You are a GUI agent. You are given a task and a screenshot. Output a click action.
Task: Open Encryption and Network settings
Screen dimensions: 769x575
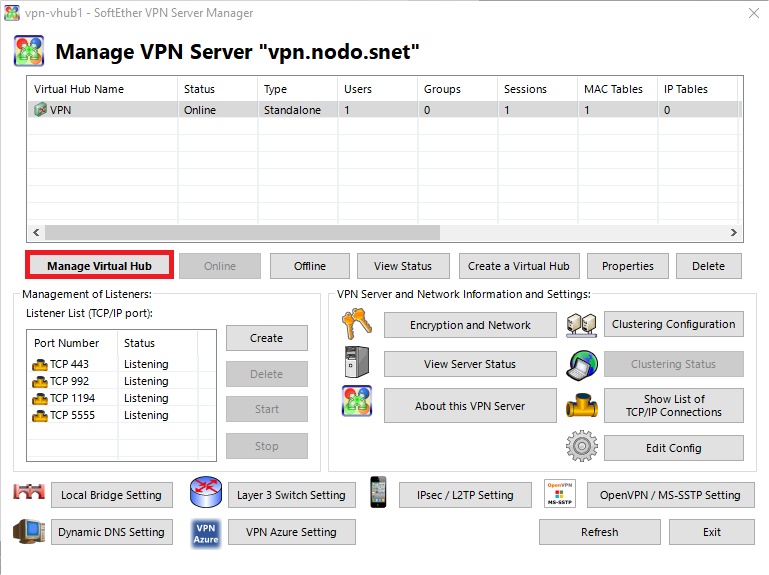[470, 325]
